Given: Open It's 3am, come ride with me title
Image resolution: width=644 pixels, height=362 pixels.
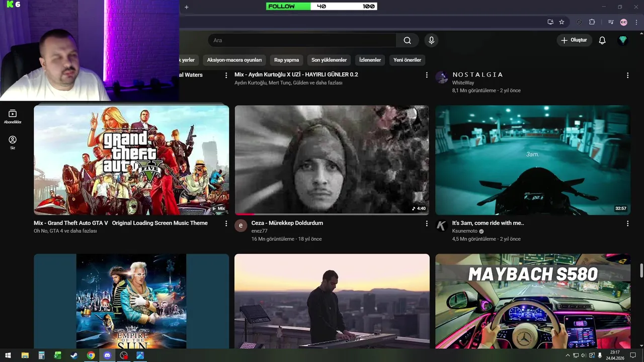Looking at the screenshot, I should [x=488, y=223].
